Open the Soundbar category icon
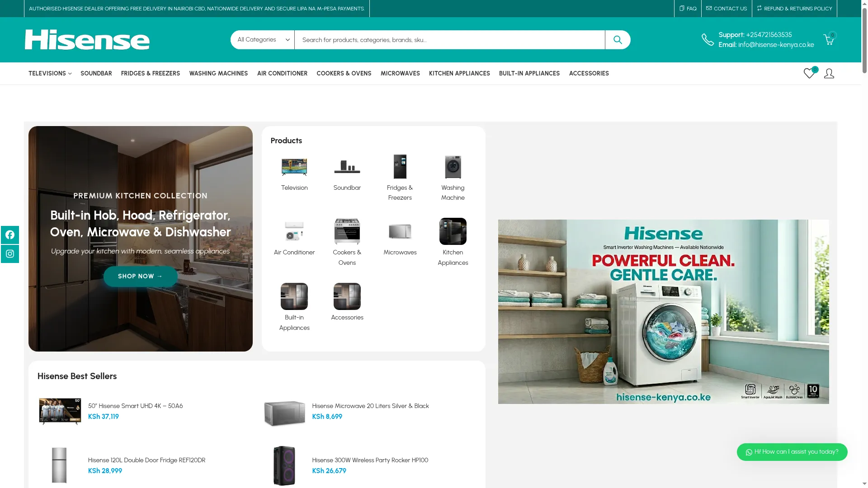The height and width of the screenshot is (488, 868). (x=347, y=167)
